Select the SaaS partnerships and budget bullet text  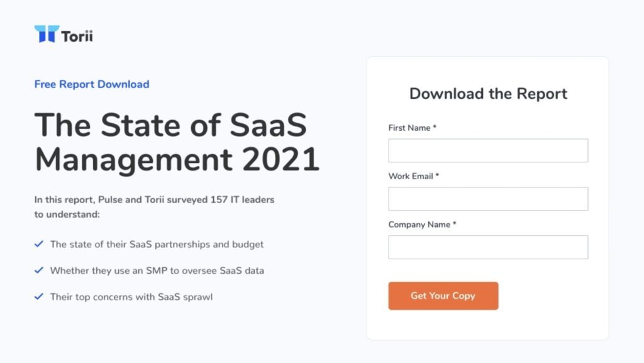(157, 244)
